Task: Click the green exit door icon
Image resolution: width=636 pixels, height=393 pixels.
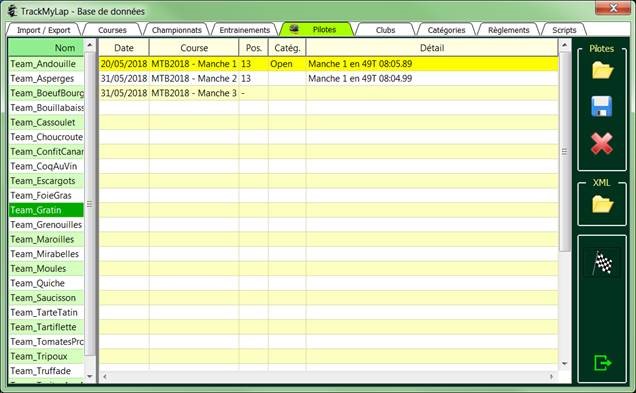Action: [602, 363]
